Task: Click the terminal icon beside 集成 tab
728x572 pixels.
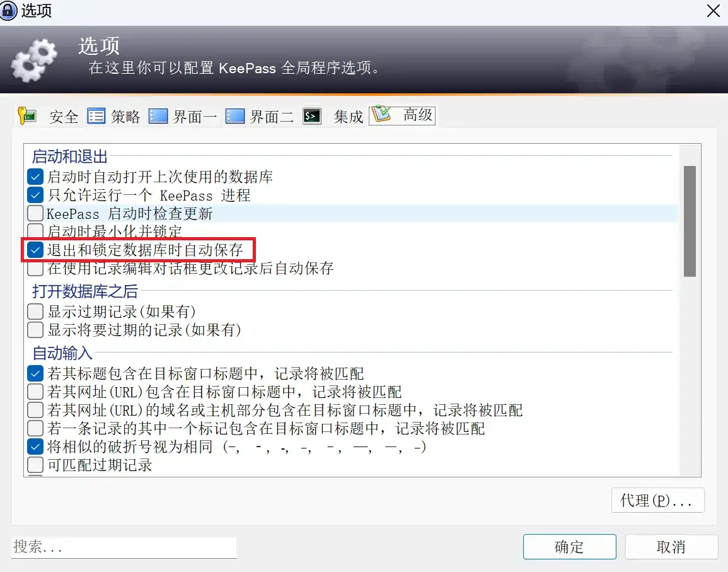Action: 312,115
